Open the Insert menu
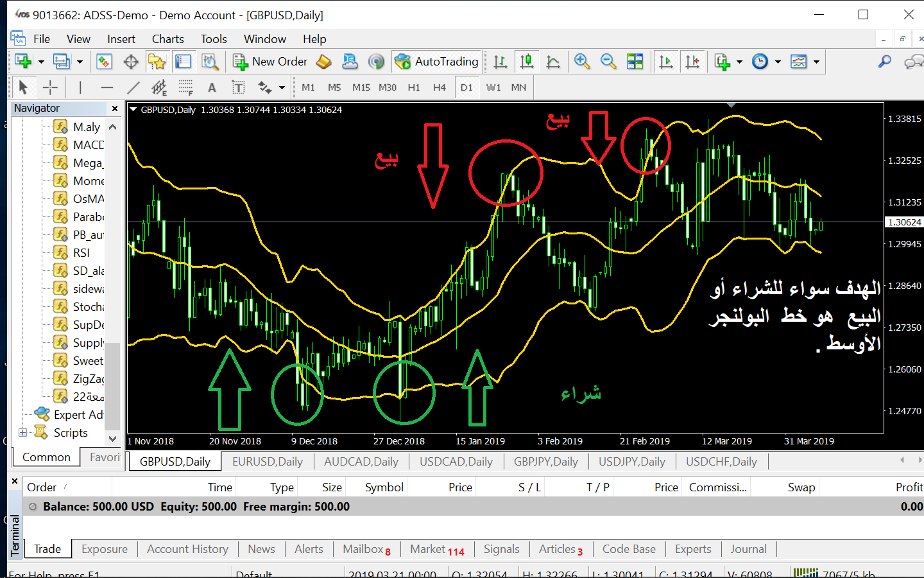 point(121,39)
